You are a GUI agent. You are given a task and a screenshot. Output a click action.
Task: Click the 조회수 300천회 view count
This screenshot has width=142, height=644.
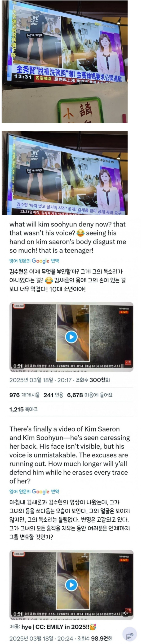coord(93,380)
